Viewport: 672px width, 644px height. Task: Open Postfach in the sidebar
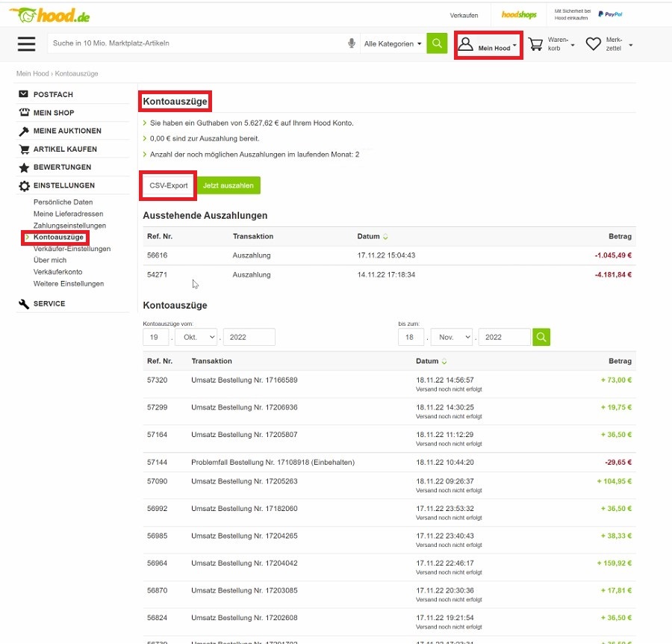click(x=53, y=95)
